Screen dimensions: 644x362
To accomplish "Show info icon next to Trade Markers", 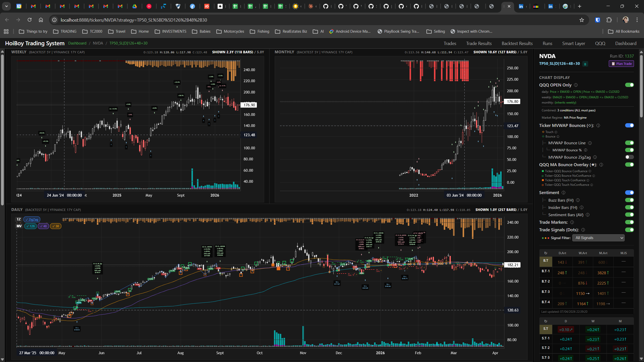I will pos(572,222).
